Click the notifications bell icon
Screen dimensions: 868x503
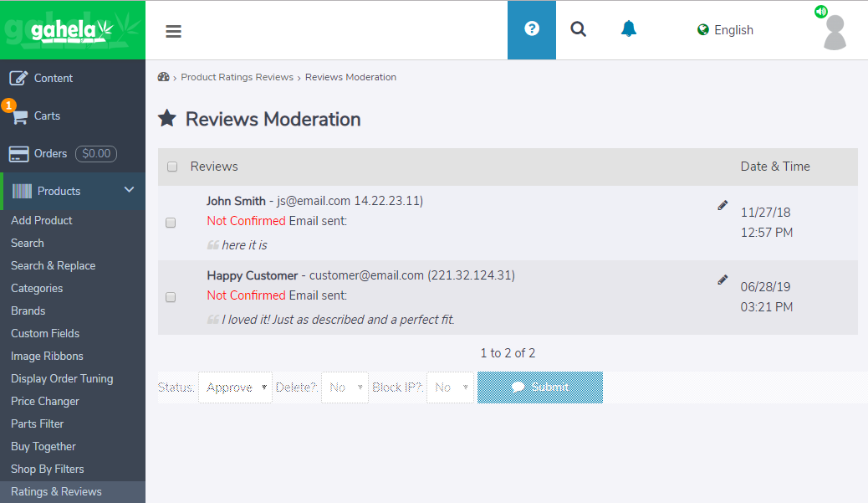628,28
